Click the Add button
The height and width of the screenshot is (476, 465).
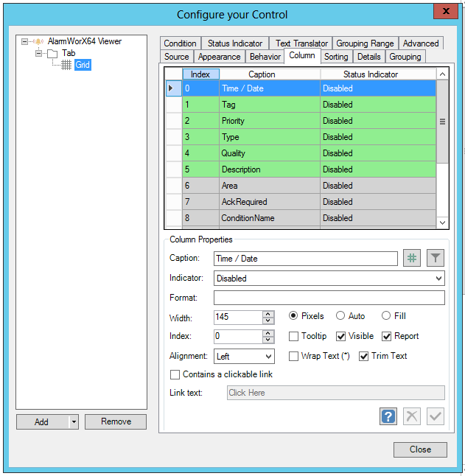tap(43, 422)
